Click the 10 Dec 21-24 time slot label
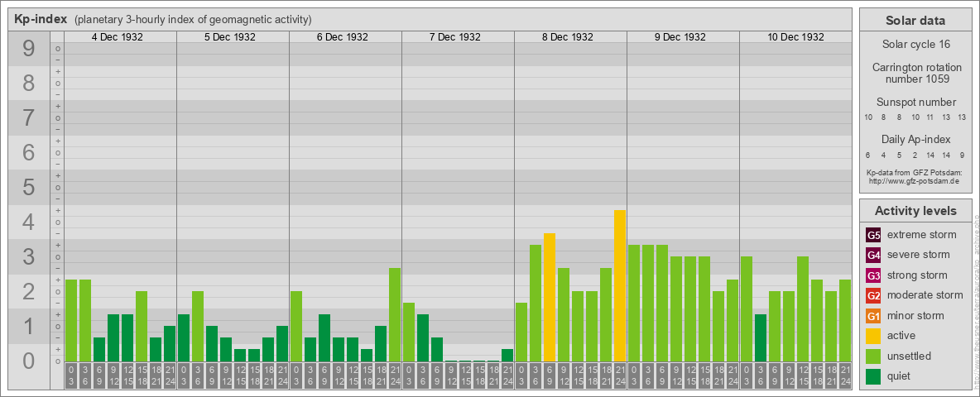The width and height of the screenshot is (980, 397). (844, 375)
